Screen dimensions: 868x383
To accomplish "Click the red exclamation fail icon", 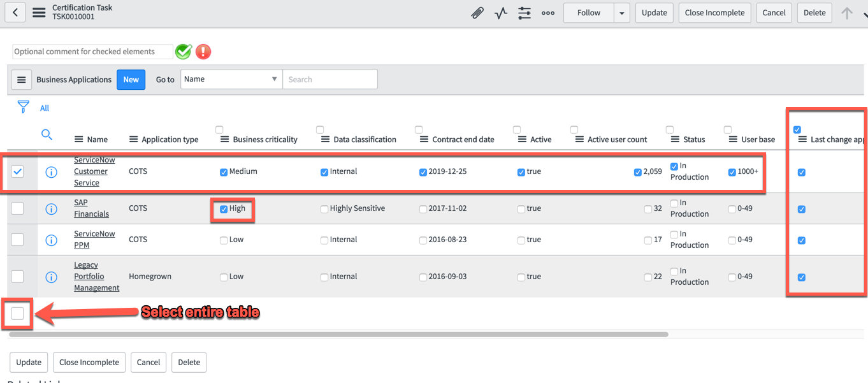I will pyautogui.click(x=203, y=52).
